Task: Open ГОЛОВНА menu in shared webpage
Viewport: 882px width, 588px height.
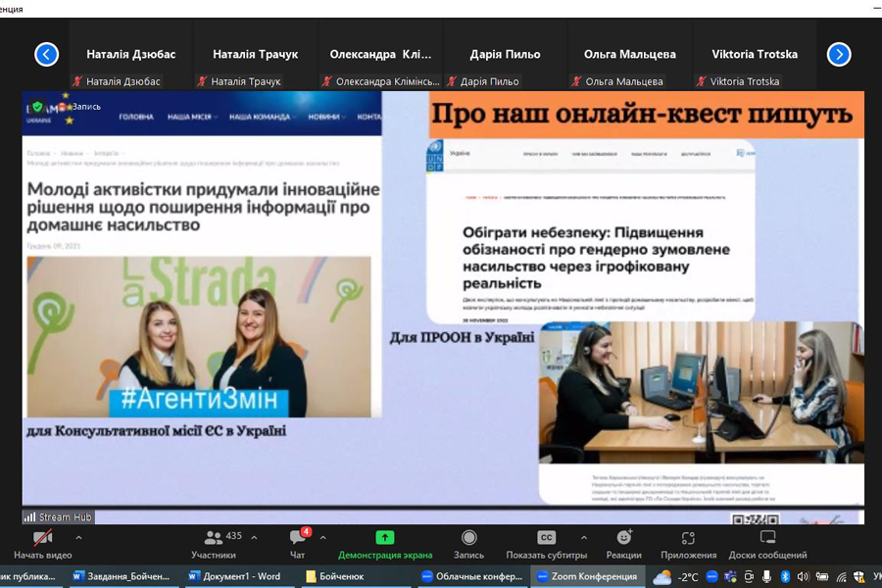Action: (x=136, y=117)
